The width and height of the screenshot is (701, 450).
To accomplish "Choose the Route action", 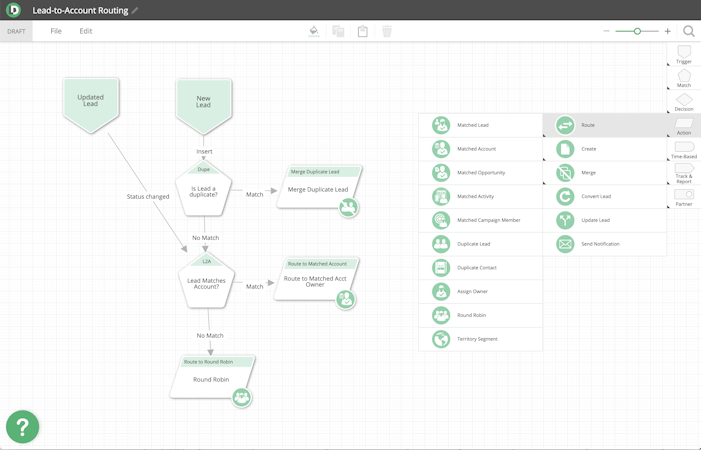I will click(x=604, y=125).
